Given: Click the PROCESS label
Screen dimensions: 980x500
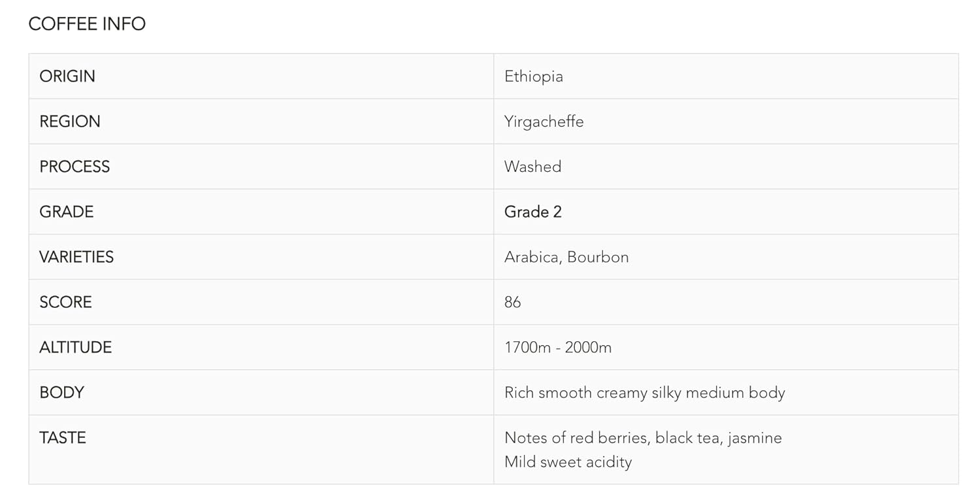Looking at the screenshot, I should tap(74, 167).
